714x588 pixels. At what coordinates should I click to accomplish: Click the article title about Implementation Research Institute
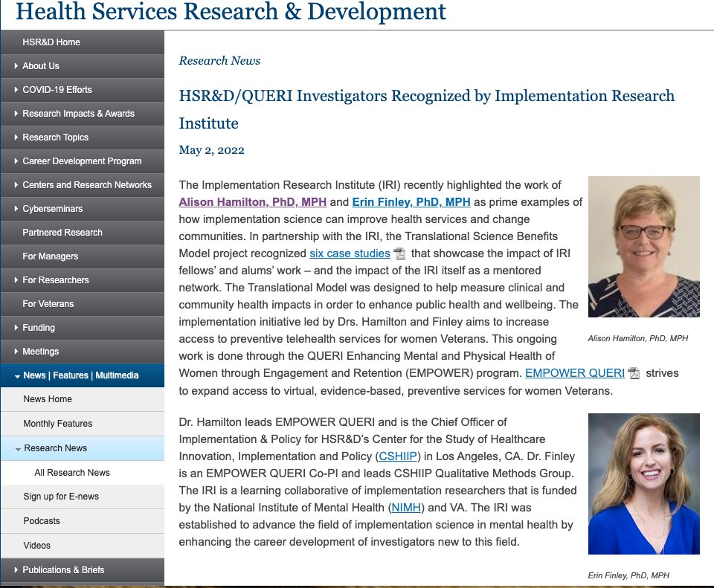427,109
